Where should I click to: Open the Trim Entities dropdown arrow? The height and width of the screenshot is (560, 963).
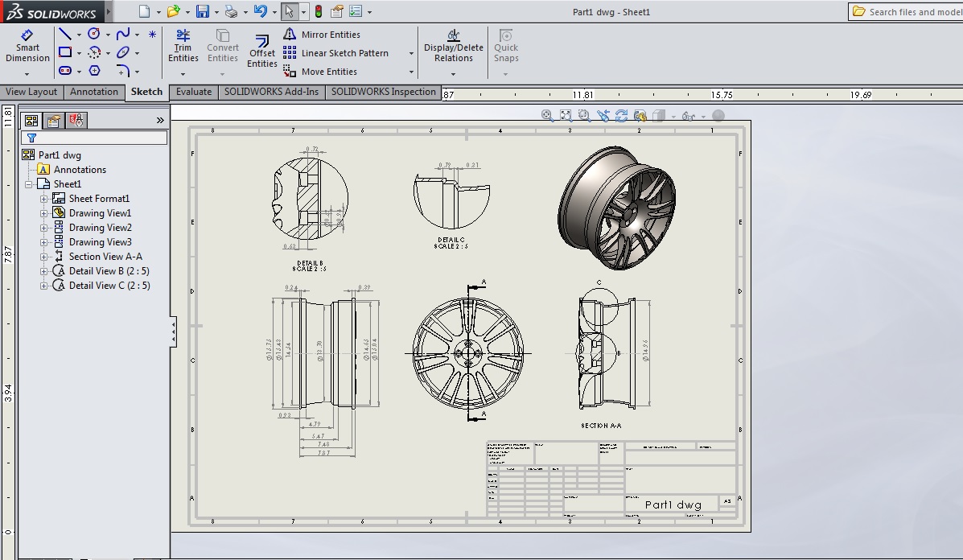[x=183, y=74]
